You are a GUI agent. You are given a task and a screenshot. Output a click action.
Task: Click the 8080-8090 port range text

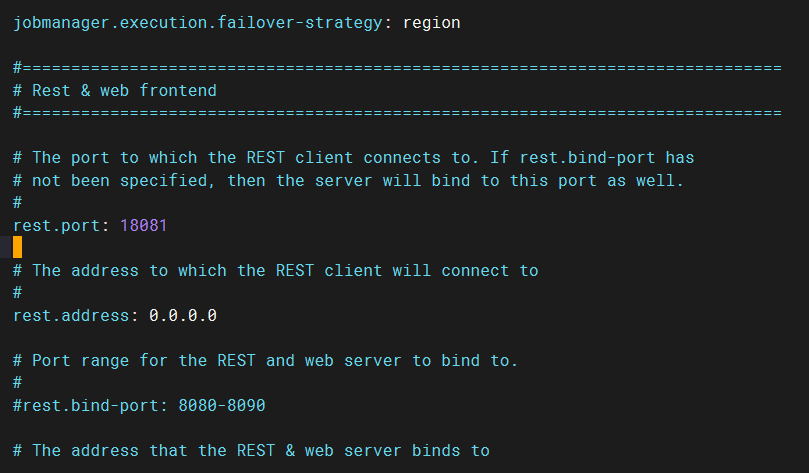(222, 405)
